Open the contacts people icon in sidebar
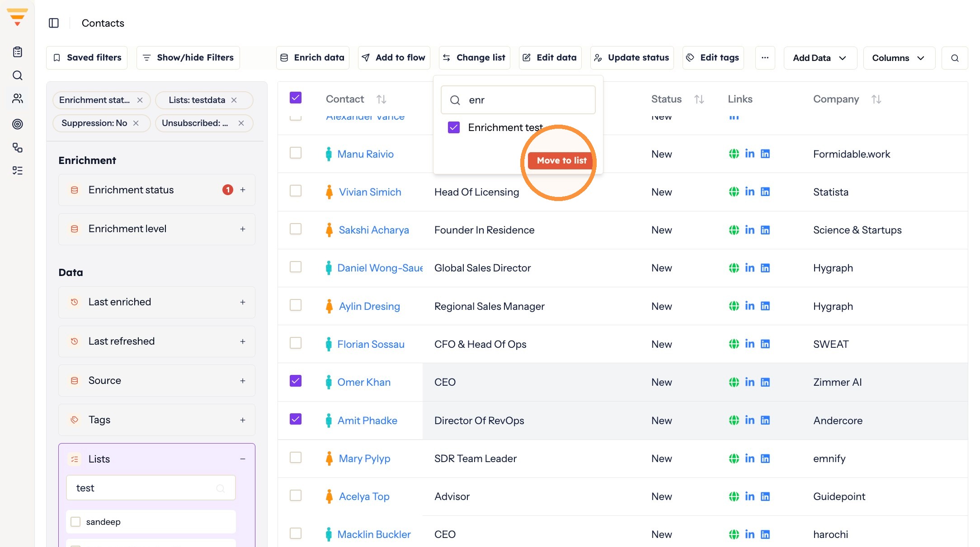This screenshot has height=547, width=980. [18, 98]
